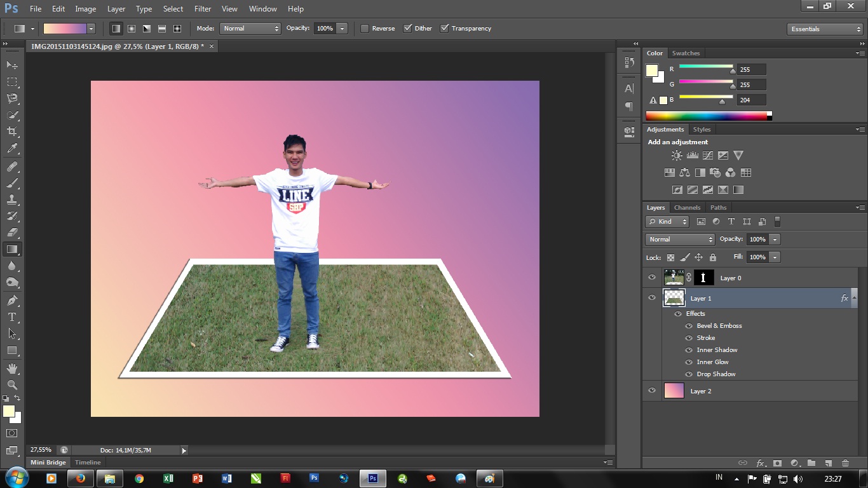The width and height of the screenshot is (868, 488).
Task: Delete layer using trash icon
Action: click(x=845, y=463)
